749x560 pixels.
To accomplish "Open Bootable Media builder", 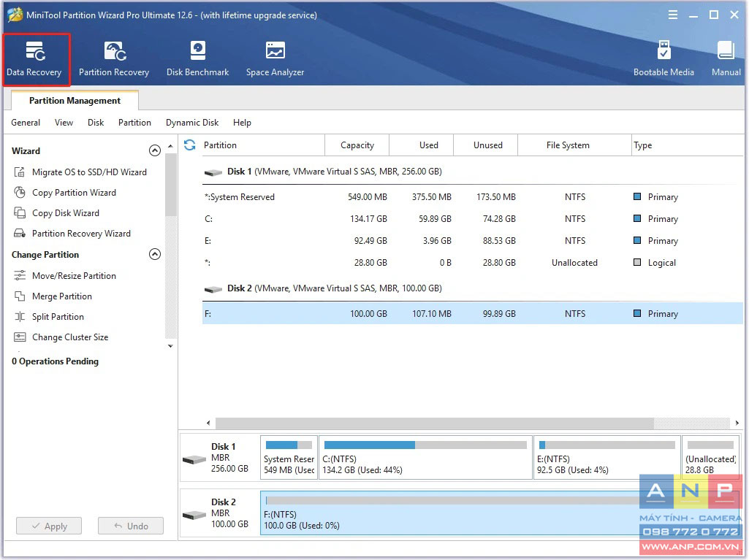I will pyautogui.click(x=664, y=59).
